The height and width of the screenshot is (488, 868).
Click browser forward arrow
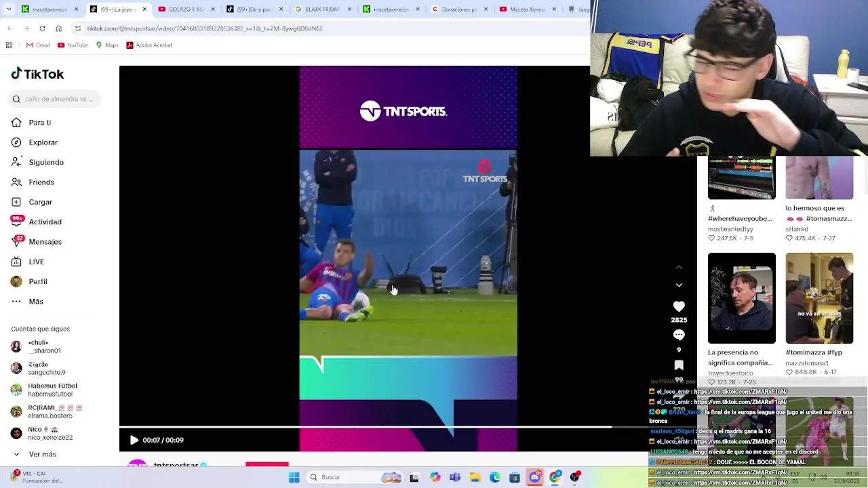click(26, 28)
